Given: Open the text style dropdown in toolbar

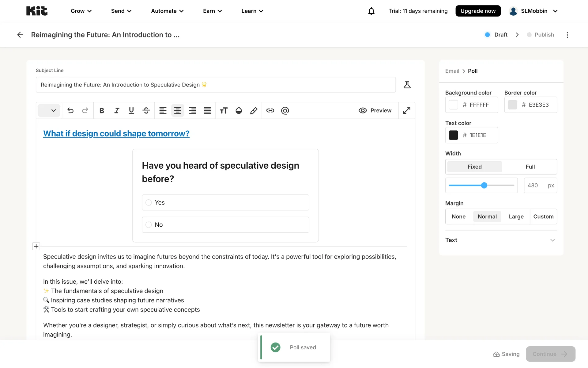Looking at the screenshot, I should (49, 110).
